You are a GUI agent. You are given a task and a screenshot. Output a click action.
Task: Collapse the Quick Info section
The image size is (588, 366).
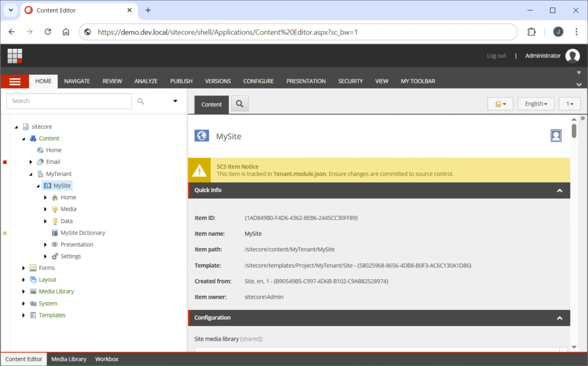coord(559,190)
